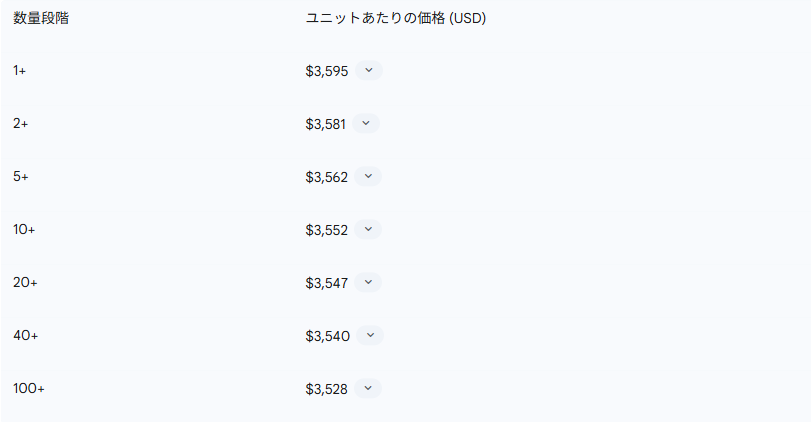Open the chevron for $3,528
Image resolution: width=811 pixels, height=422 pixels.
coord(368,388)
